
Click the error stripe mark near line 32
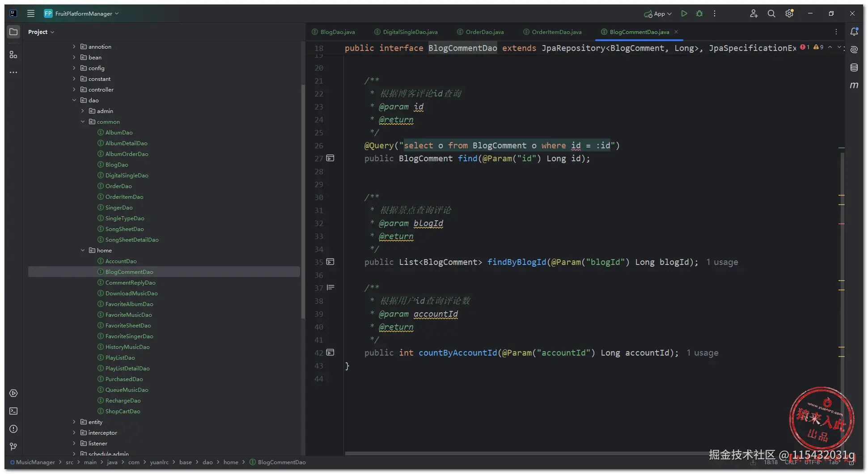(842, 223)
